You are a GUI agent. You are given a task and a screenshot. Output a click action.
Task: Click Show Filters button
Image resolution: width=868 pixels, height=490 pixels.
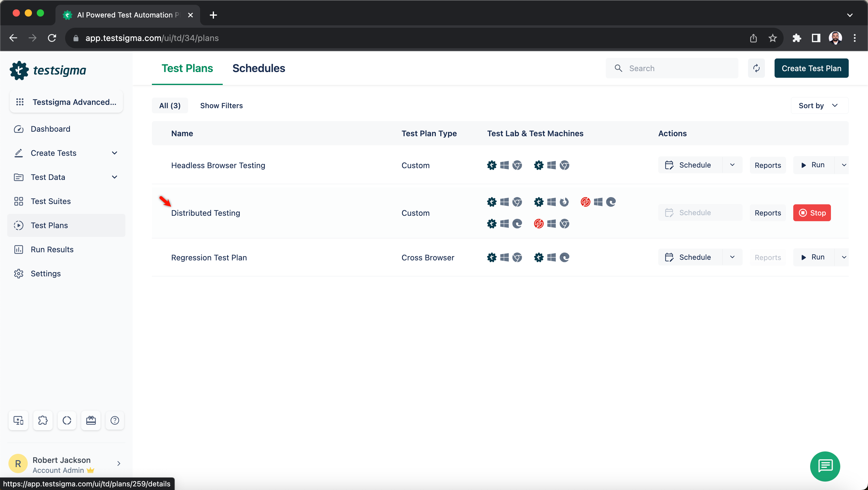(221, 105)
